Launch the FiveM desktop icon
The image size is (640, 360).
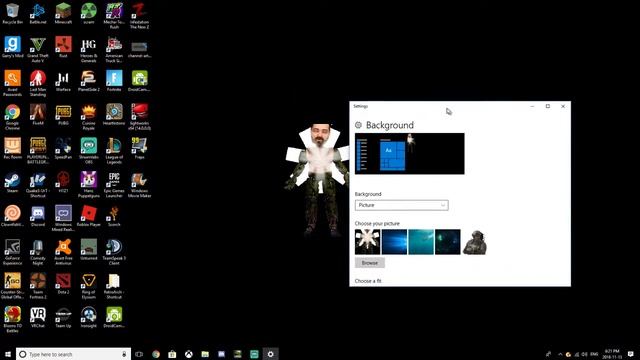38,115
